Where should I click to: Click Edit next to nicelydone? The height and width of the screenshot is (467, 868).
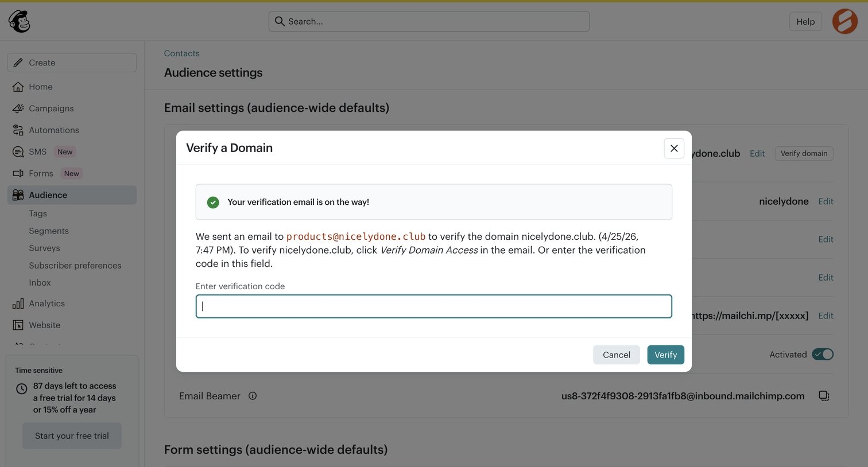[x=826, y=201]
